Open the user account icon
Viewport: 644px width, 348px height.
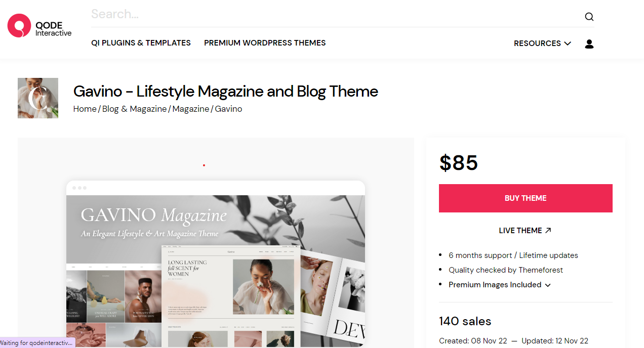pyautogui.click(x=589, y=44)
